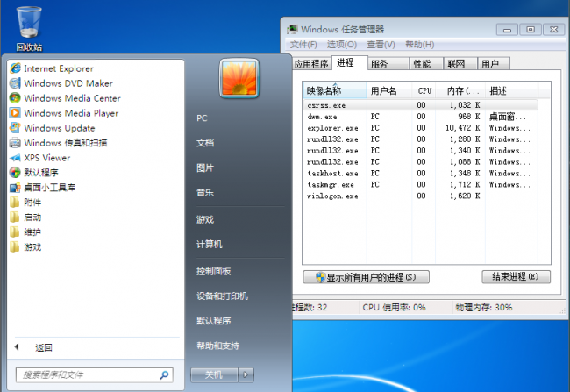Expand the 游戏 folder in programs list
Image resolution: width=570 pixels, height=392 pixels.
25,247
